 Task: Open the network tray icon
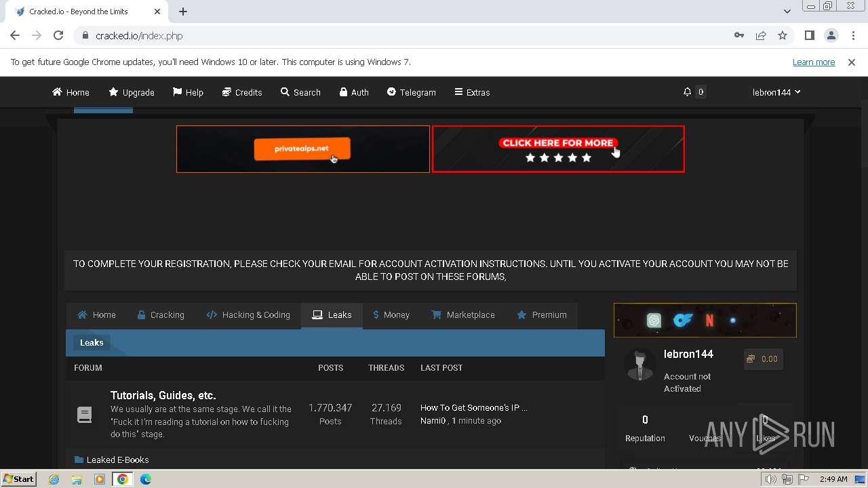[x=787, y=479]
